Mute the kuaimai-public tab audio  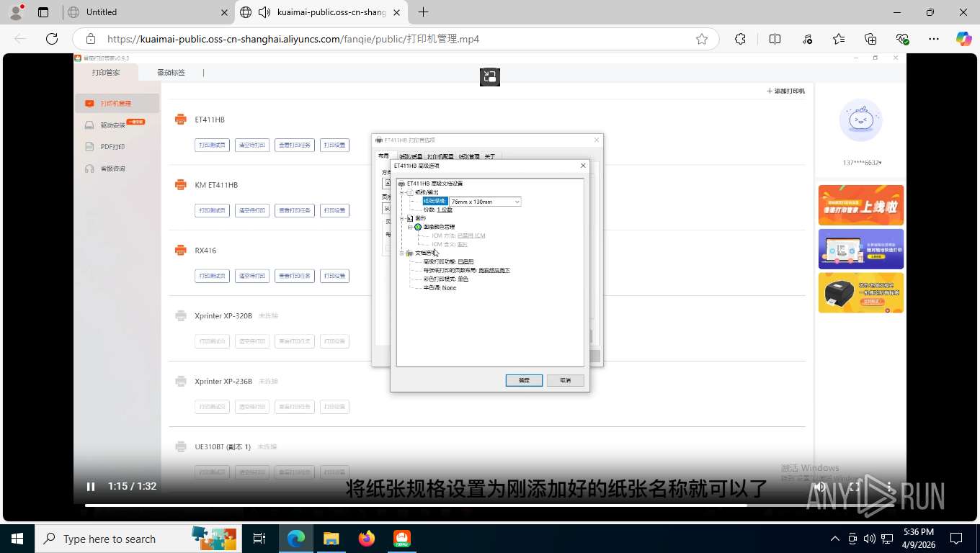(x=264, y=12)
